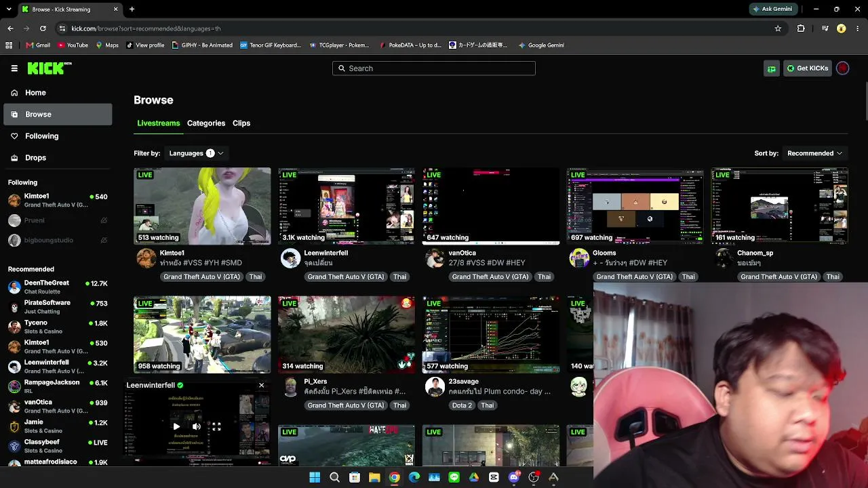The width and height of the screenshot is (868, 488).
Task: Click the Kick search field
Action: (434, 68)
